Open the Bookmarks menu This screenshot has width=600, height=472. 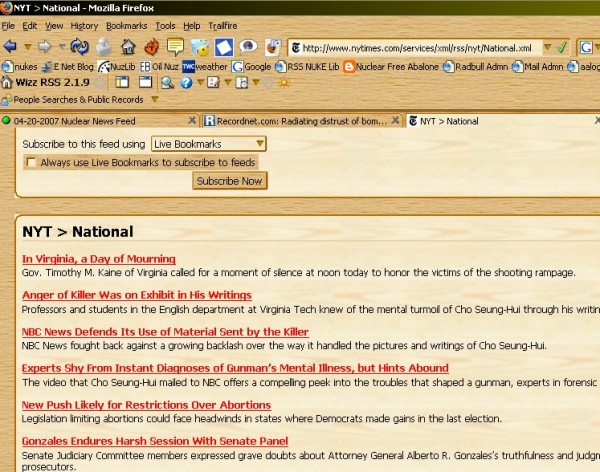127,26
